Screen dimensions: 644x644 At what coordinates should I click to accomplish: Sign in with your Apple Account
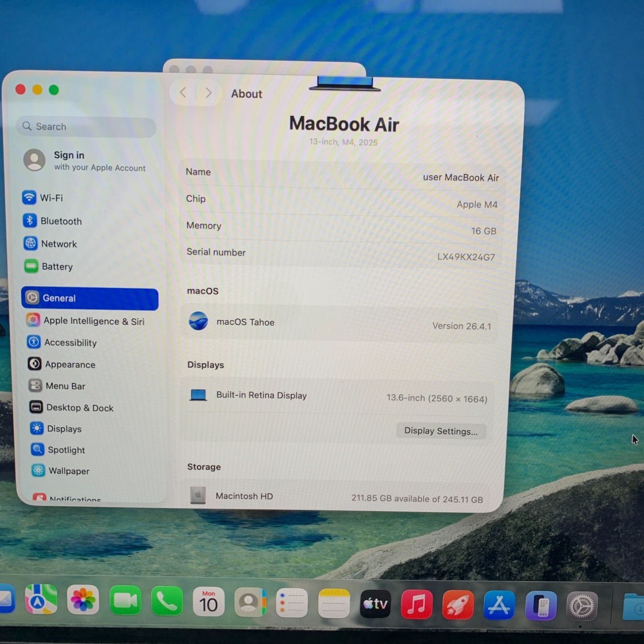[85, 160]
